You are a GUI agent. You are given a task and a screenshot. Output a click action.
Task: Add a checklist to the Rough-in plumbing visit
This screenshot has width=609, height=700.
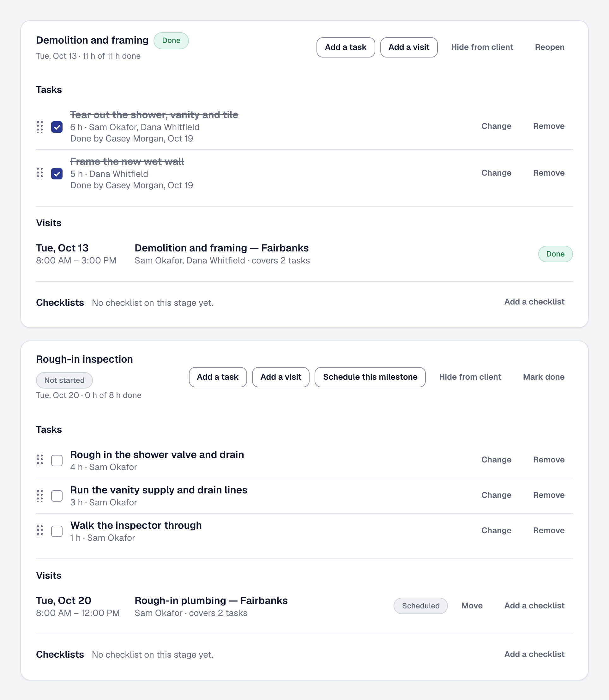click(x=534, y=606)
